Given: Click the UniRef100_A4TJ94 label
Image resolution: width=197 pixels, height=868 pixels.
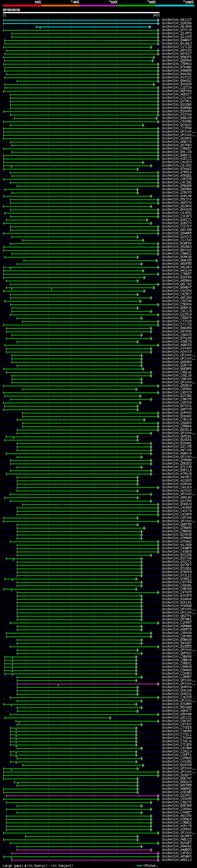Looking at the screenshot, I should click(x=176, y=450).
